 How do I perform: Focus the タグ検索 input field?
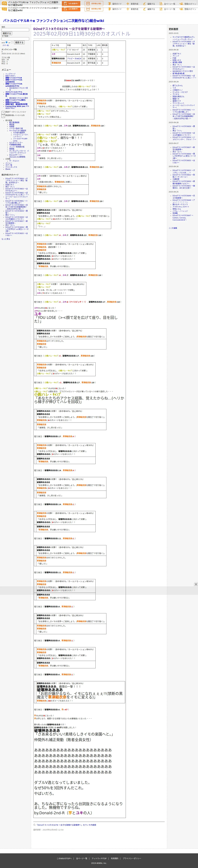[15, 39]
